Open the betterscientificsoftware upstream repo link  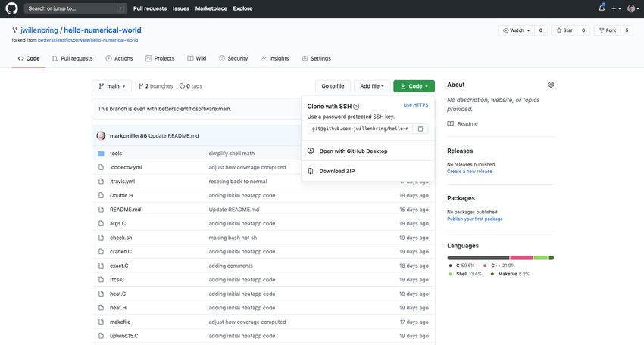pyautogui.click(x=88, y=40)
